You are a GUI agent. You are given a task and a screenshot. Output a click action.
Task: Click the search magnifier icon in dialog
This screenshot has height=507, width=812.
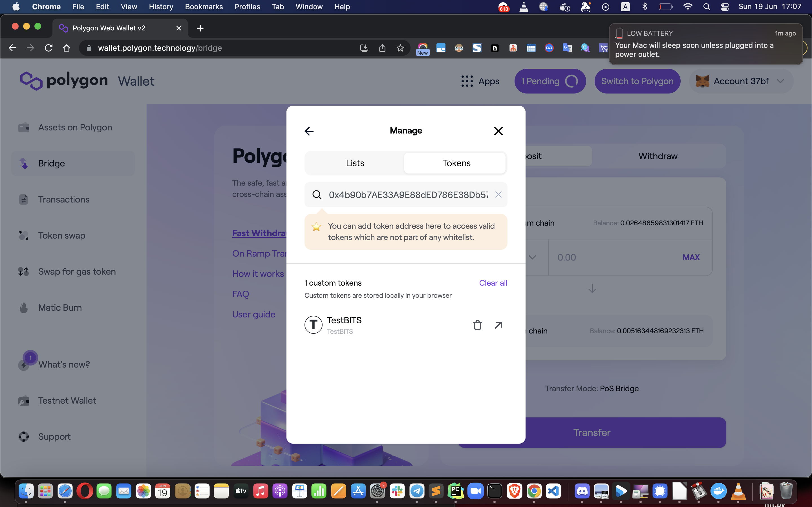click(317, 194)
